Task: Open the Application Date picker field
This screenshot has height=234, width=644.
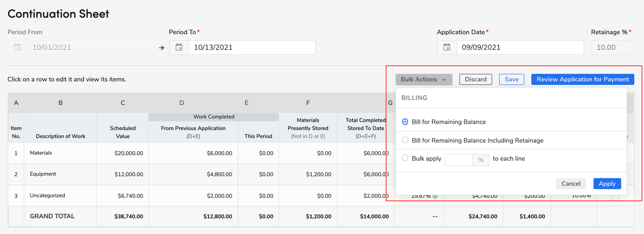Action: pyautogui.click(x=519, y=48)
